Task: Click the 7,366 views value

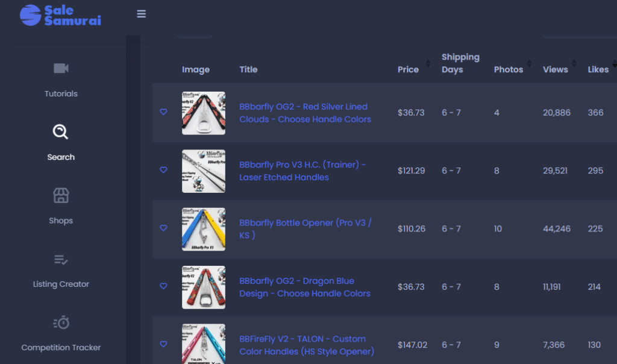Action: pos(554,345)
